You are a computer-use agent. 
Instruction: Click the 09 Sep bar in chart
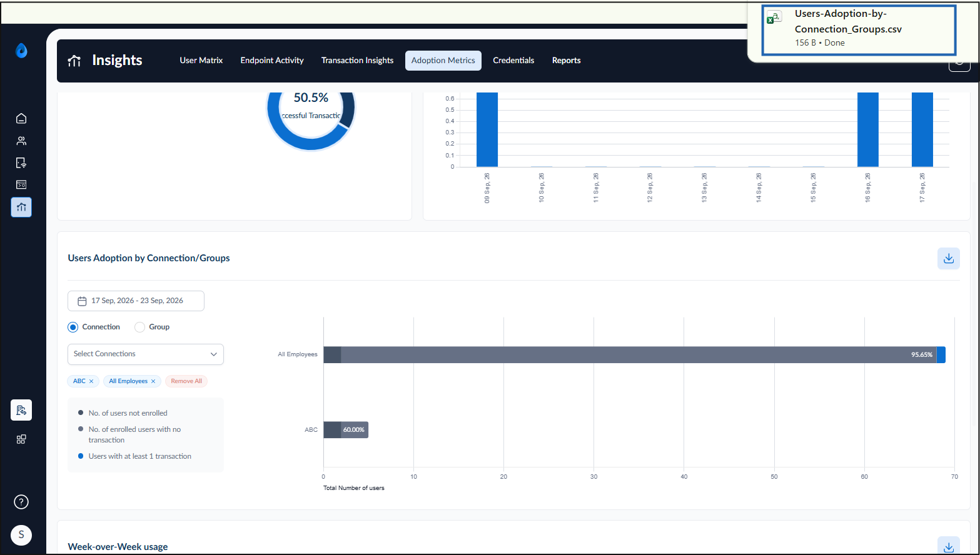487,129
